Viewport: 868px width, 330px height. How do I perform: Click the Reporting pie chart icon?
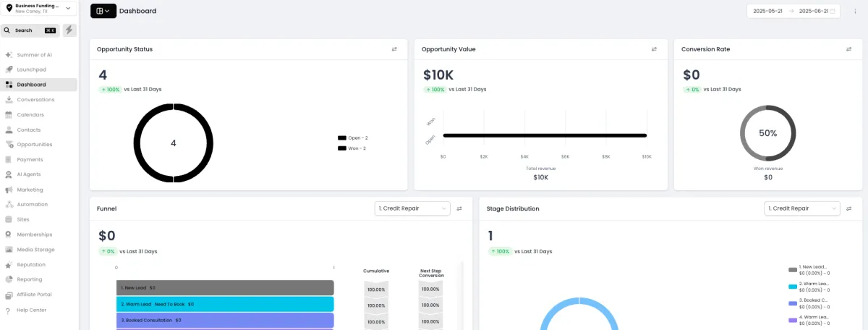tap(9, 279)
